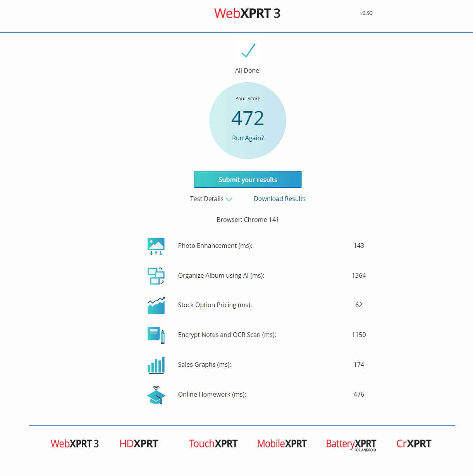The height and width of the screenshot is (476, 473).
Task: Click the Browser: Chrome 141 text
Action: coord(248,220)
